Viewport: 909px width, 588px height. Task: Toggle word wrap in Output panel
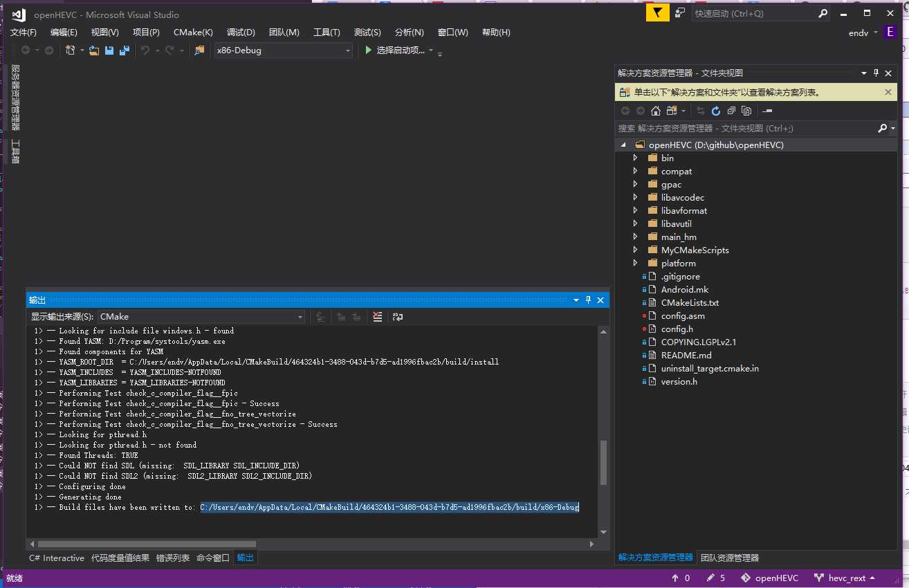coord(398,317)
